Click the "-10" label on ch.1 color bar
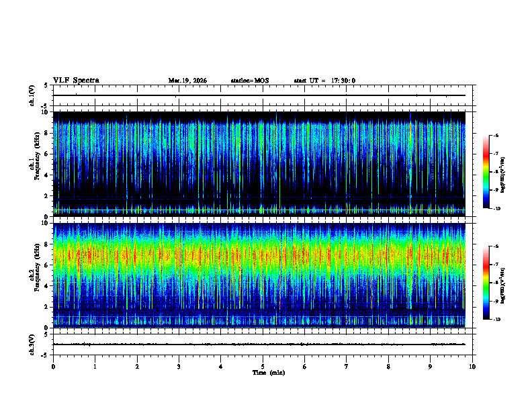This screenshot has width=532, height=411. coord(496,209)
